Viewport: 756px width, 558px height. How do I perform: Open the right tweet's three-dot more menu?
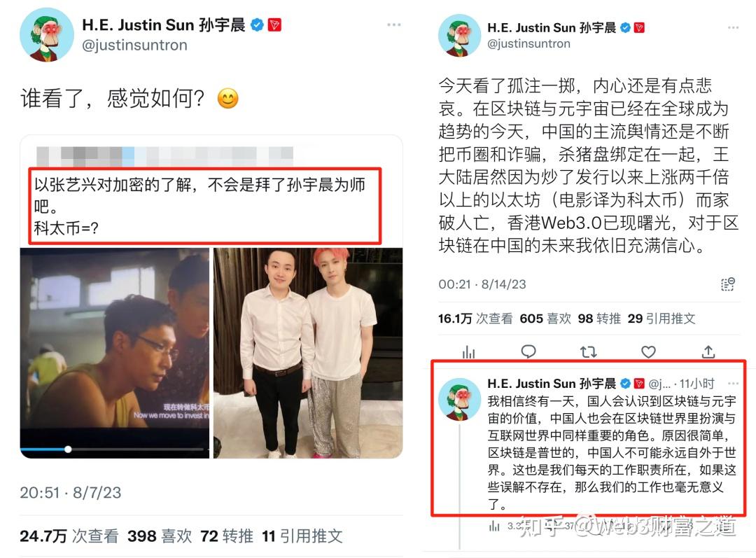coord(733,28)
